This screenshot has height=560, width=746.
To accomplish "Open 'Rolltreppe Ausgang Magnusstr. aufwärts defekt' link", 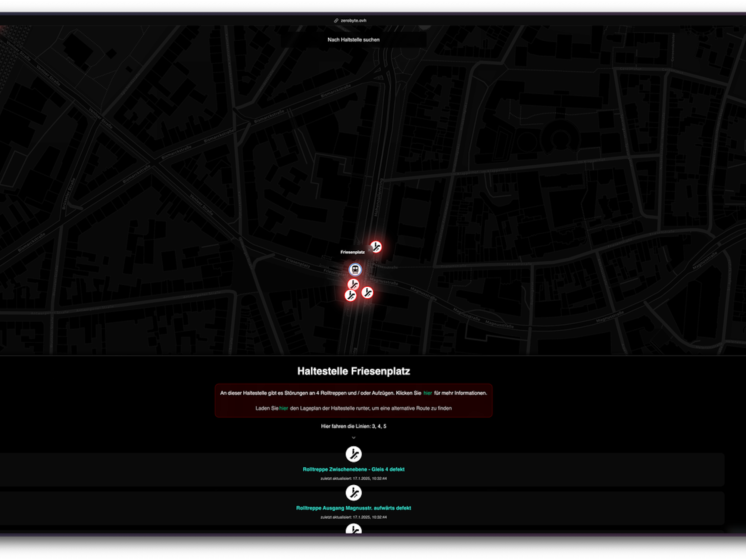I will click(x=353, y=508).
